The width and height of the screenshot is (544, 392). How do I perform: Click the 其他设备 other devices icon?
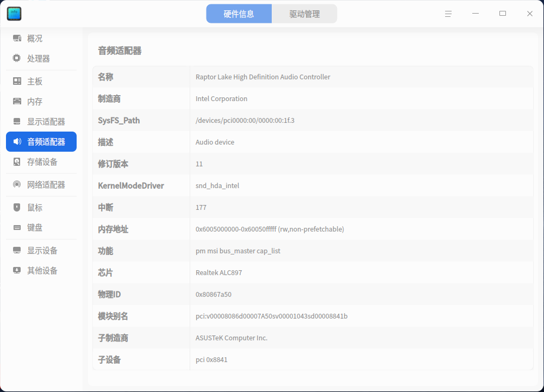point(17,271)
